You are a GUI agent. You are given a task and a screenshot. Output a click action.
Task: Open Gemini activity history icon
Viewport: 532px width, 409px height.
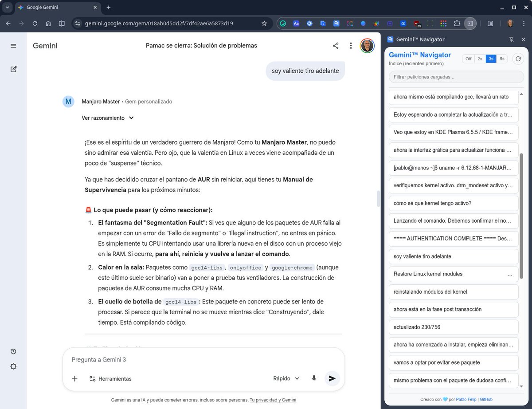[13, 351]
